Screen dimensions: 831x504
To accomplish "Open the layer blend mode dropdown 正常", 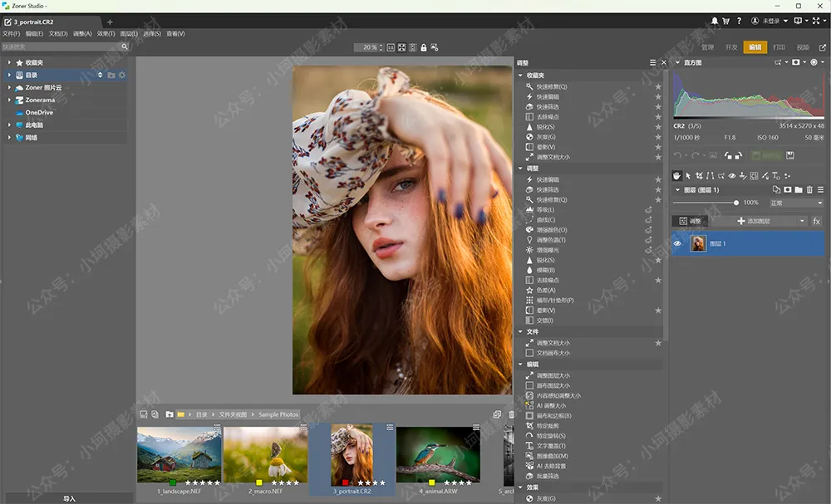I will [795, 203].
